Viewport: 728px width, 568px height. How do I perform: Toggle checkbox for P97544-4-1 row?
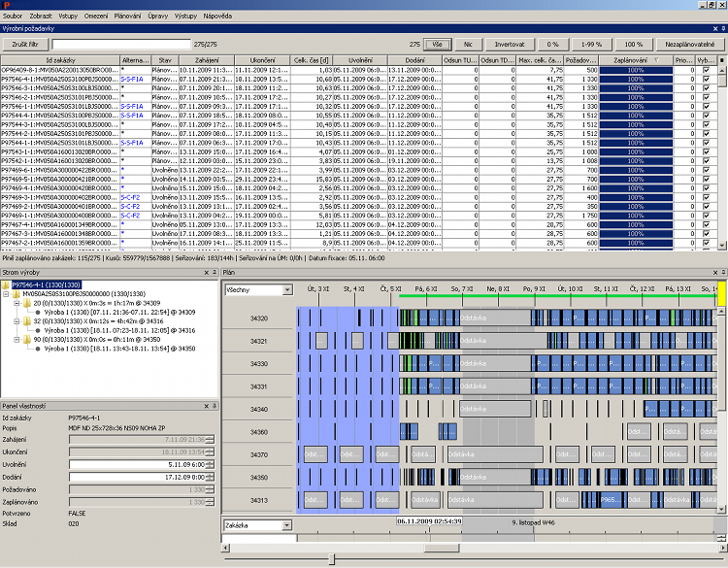coord(707,116)
